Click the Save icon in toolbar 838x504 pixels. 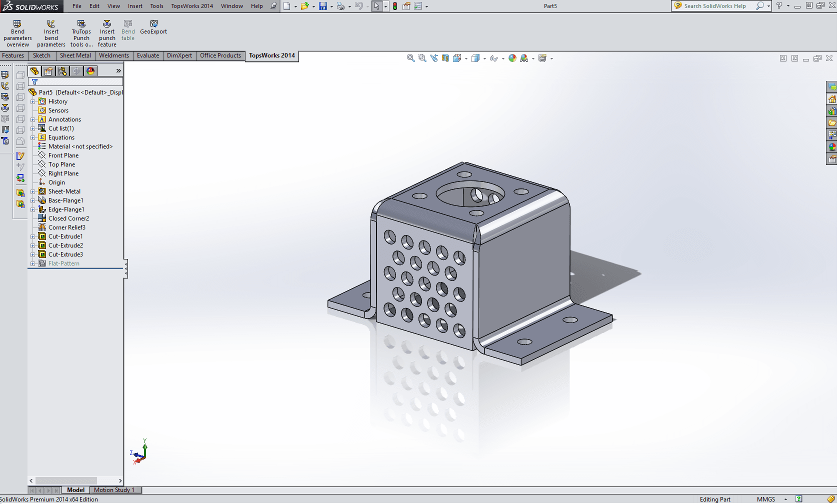pyautogui.click(x=323, y=6)
